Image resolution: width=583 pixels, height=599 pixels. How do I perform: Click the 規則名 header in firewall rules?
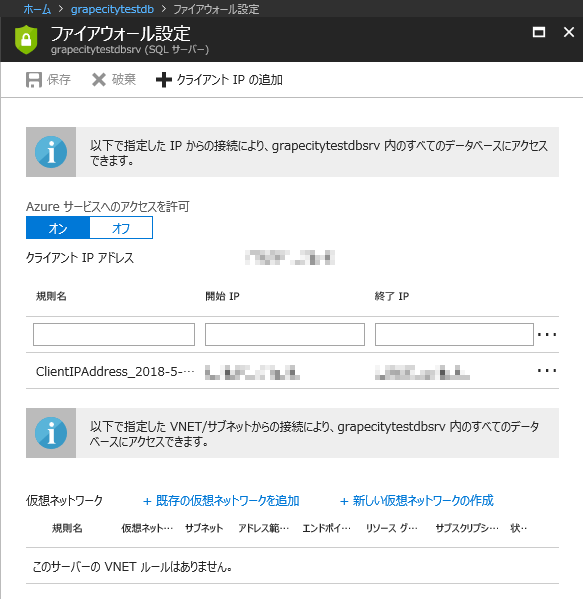tap(51, 296)
